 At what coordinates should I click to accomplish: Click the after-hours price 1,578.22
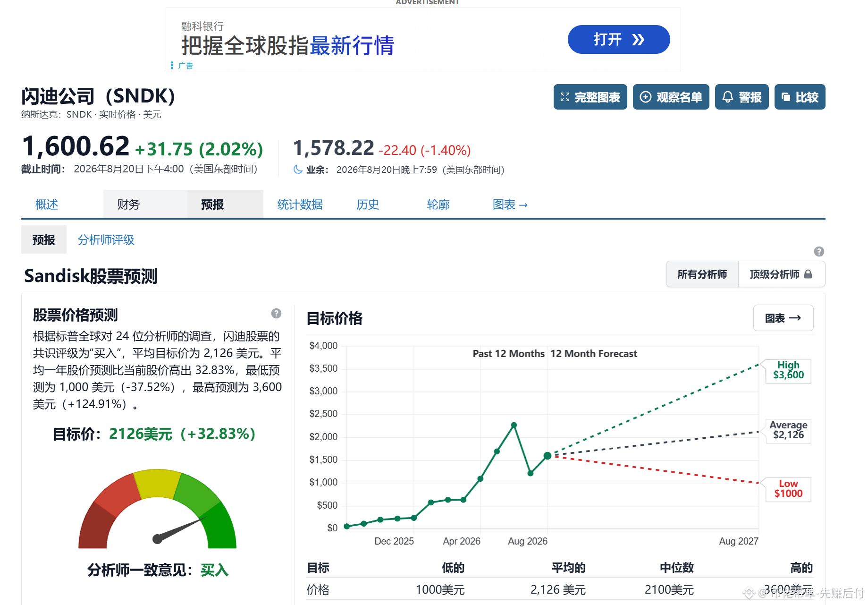tap(333, 148)
